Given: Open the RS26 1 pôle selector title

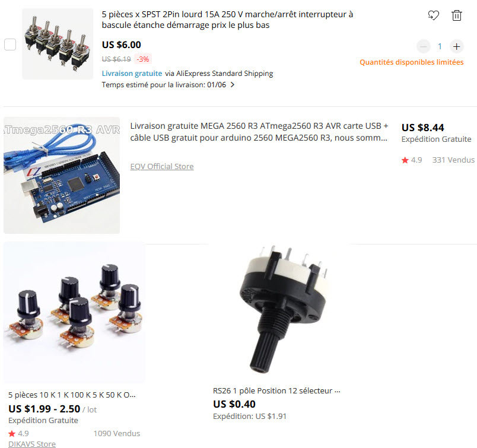Looking at the screenshot, I should click(276, 391).
